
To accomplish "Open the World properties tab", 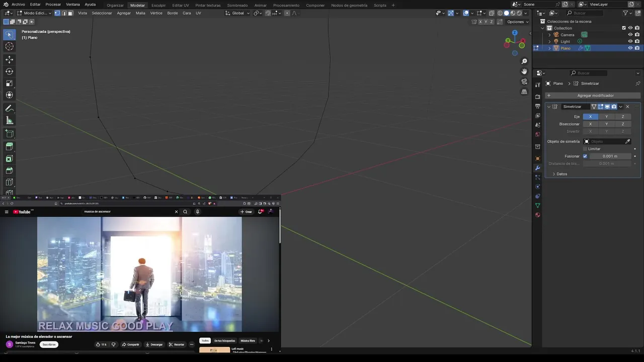I will [x=537, y=134].
